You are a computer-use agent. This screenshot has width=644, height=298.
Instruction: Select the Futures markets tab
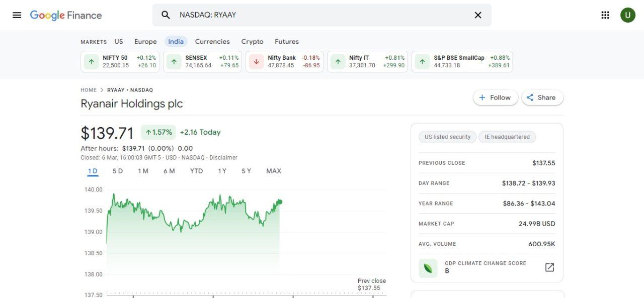(x=287, y=42)
